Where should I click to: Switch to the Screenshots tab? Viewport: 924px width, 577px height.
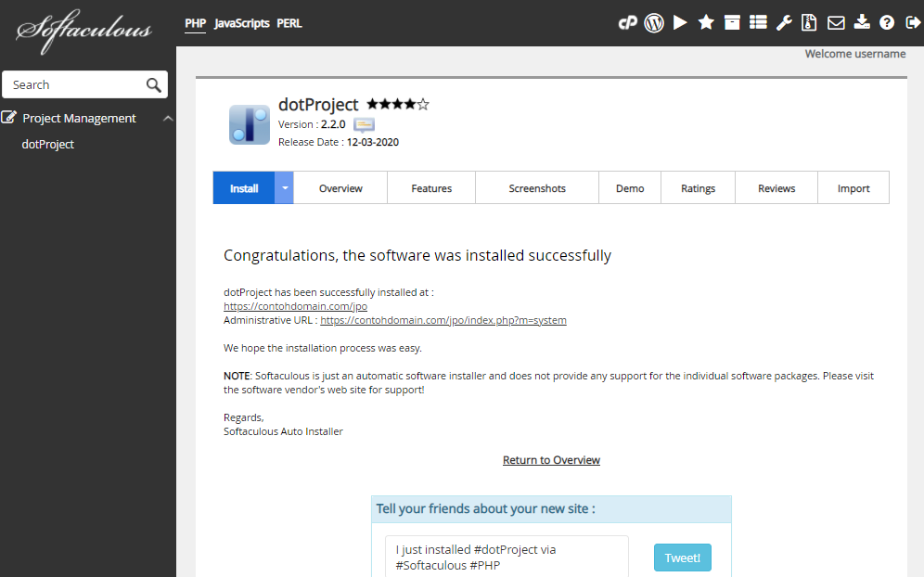pos(536,187)
